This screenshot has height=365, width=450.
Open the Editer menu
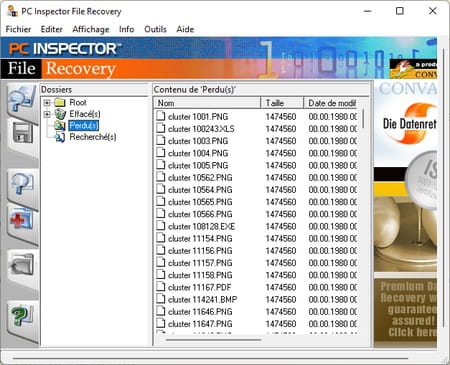(52, 29)
